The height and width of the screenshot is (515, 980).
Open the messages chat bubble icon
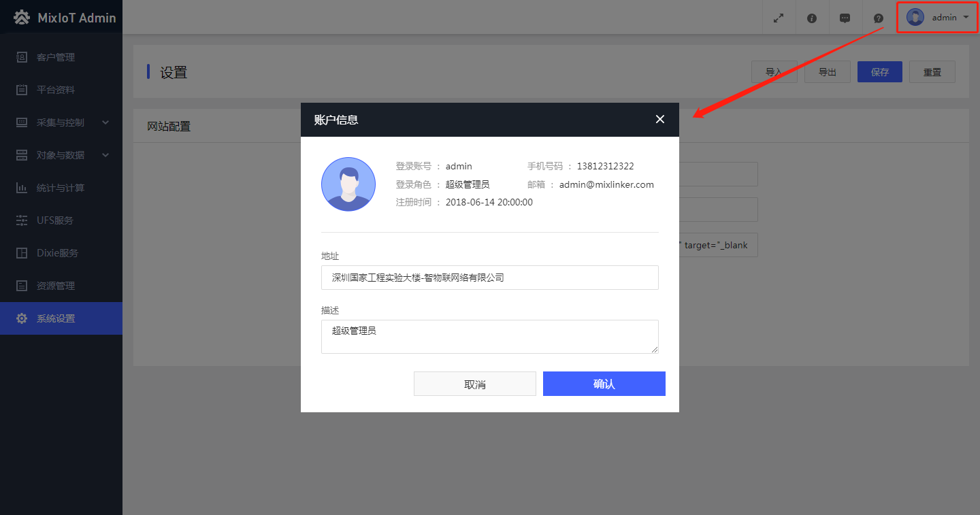[845, 18]
